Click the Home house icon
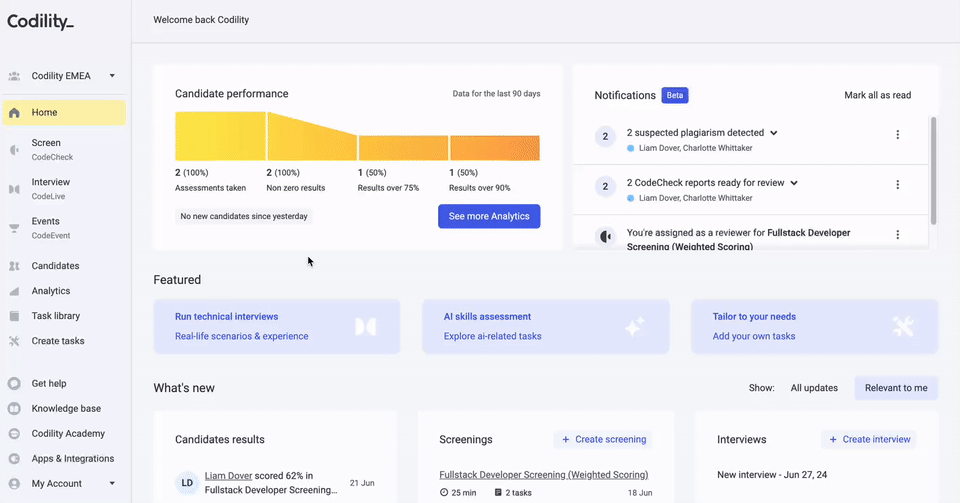960x503 pixels. [14, 113]
